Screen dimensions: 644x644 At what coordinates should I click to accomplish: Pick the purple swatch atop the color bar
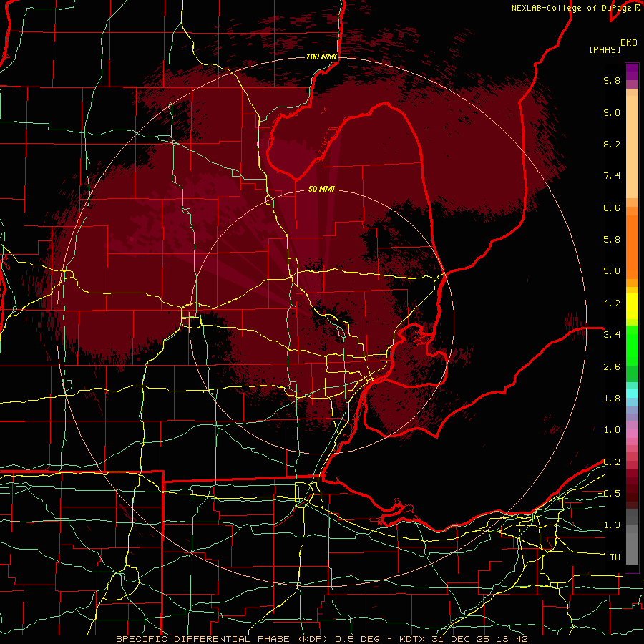(632, 72)
